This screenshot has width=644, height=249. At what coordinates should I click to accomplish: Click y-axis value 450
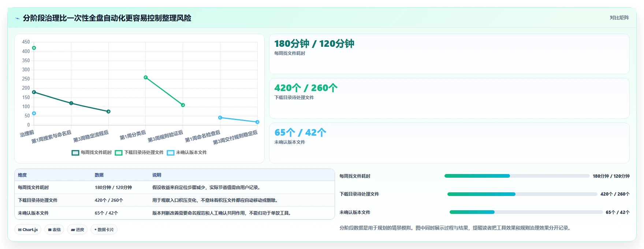(x=26, y=42)
